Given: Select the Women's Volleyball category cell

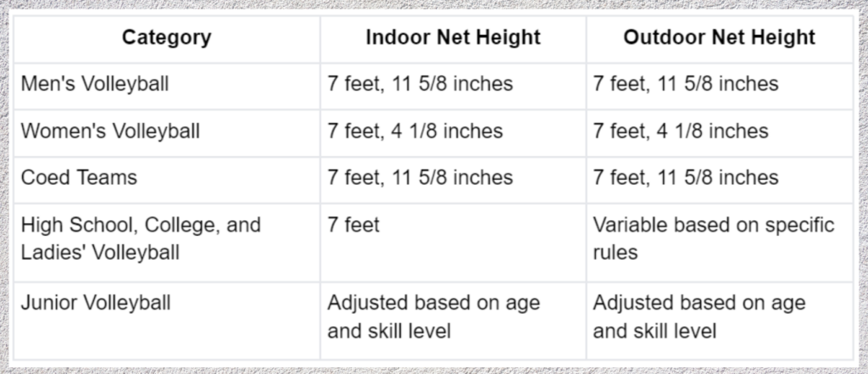Looking at the screenshot, I should 167,132.
